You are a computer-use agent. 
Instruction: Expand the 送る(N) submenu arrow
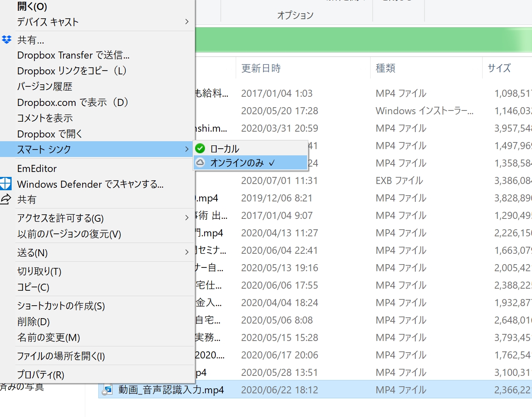[187, 252]
